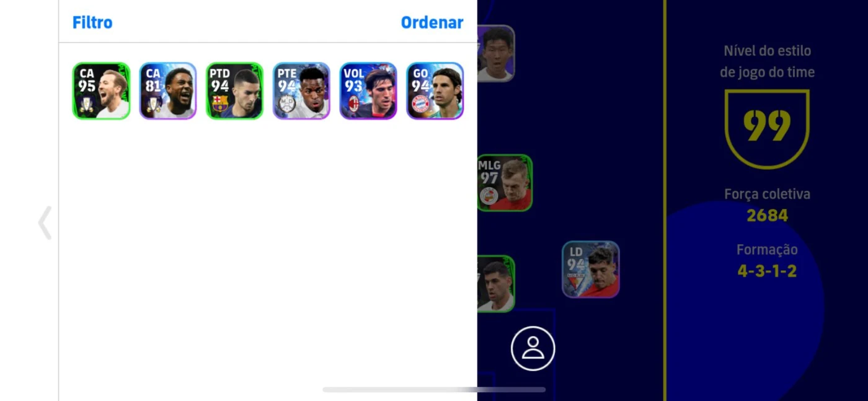Select the partially hidden bottom pitch player

pyautogui.click(x=496, y=284)
